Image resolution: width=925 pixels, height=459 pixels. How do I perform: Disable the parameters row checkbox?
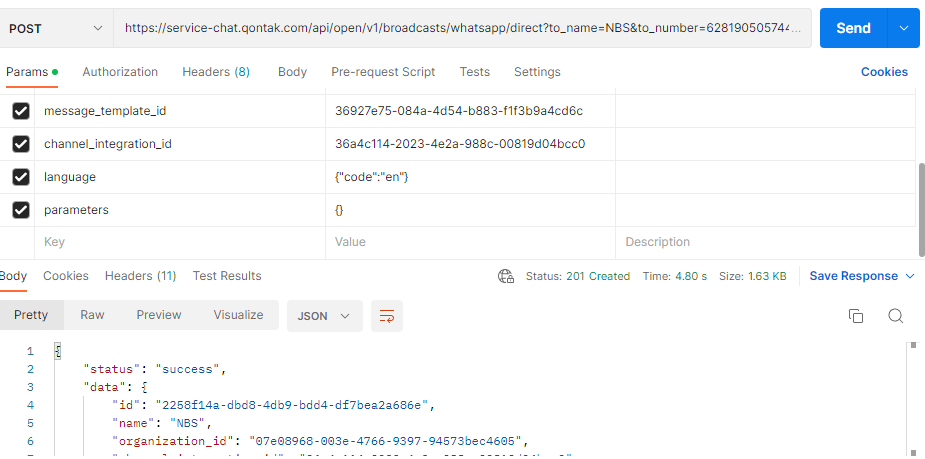pyautogui.click(x=21, y=210)
